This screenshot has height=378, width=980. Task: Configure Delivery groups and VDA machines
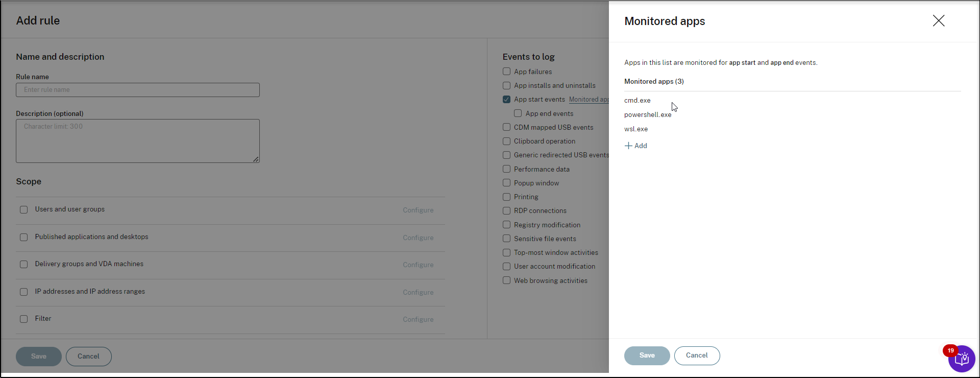(x=418, y=265)
